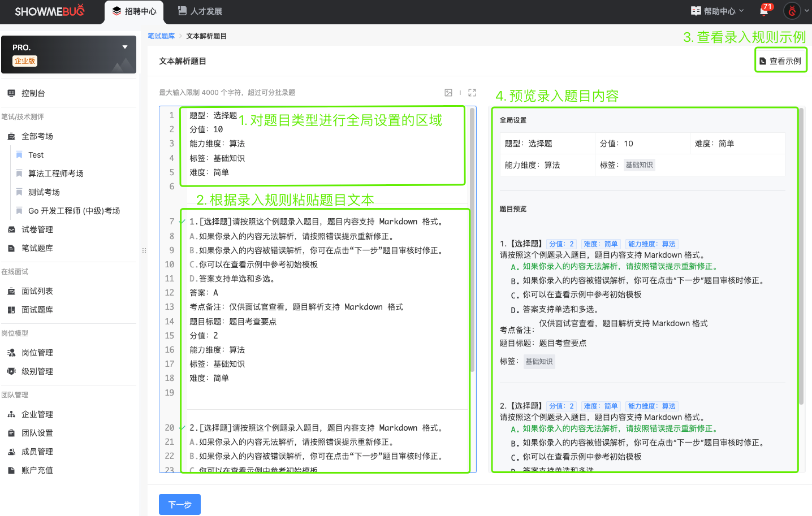Click the notification bell icon
Viewport: 812px width, 516px height.
click(764, 11)
